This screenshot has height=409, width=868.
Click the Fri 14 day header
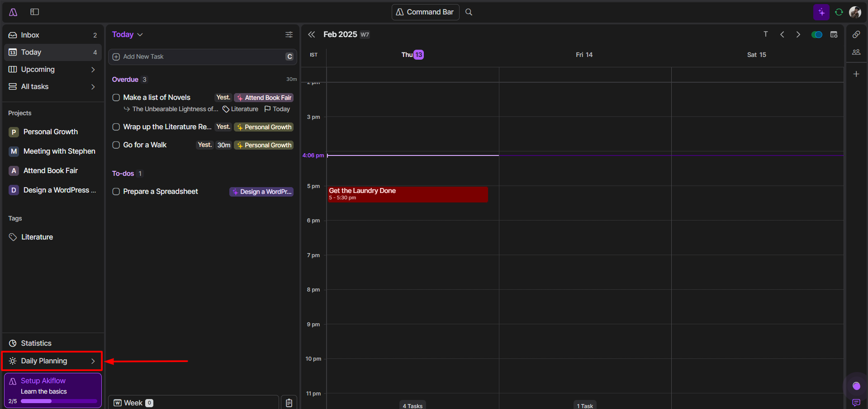[x=584, y=55]
